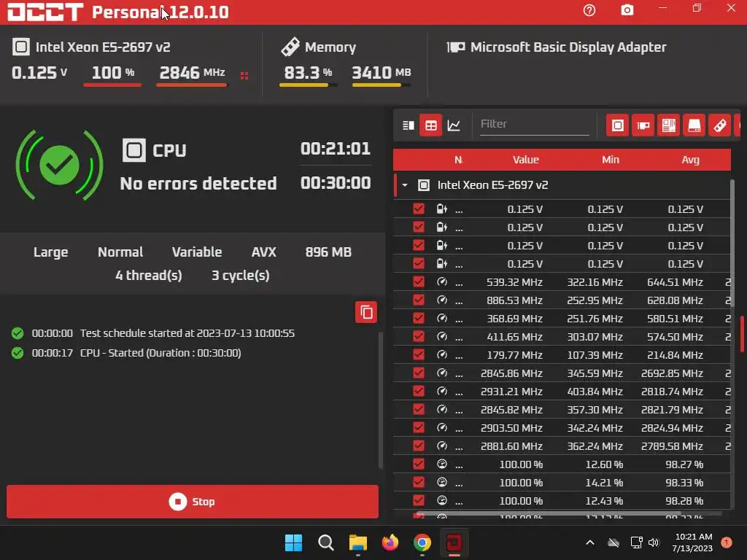
Task: Click the '3 cycle(s)' setting
Action: (x=241, y=275)
